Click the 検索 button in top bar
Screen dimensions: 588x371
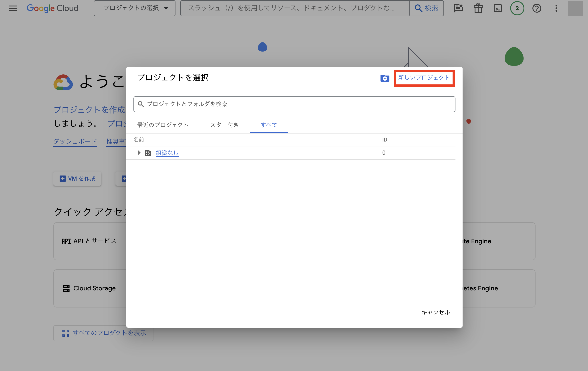(x=426, y=8)
